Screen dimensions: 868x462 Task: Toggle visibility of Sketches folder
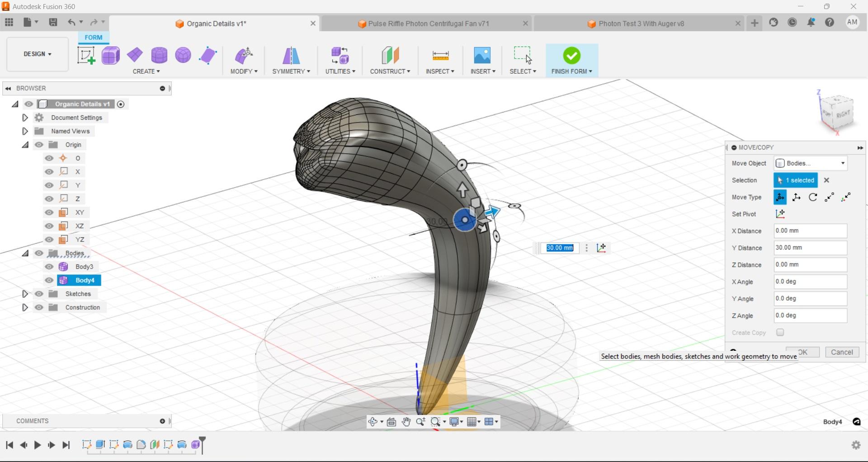point(39,294)
